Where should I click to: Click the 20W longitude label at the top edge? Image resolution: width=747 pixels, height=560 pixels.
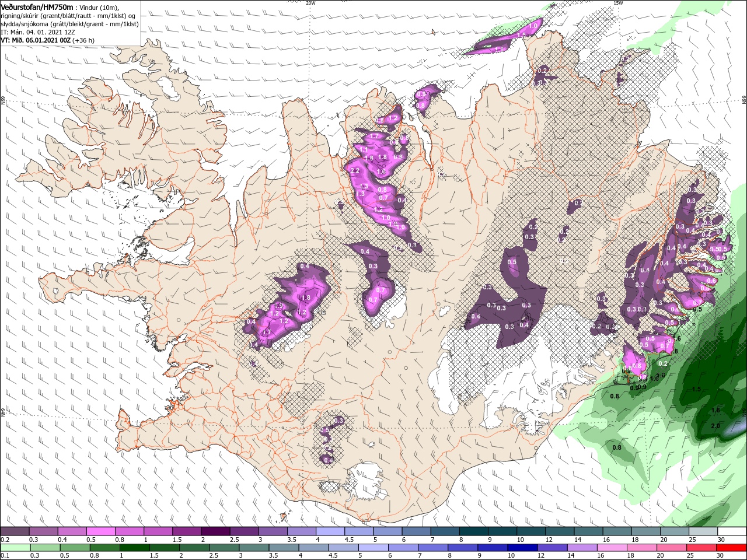pyautogui.click(x=310, y=3)
